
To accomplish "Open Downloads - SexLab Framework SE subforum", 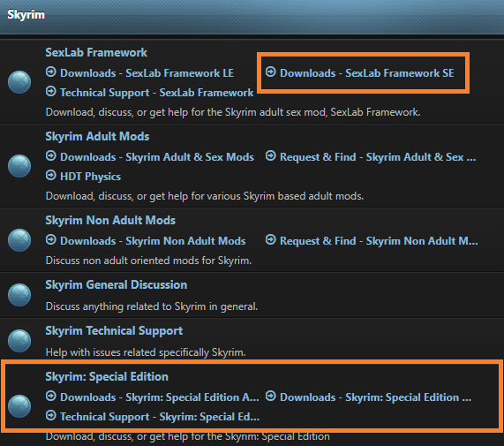I will pyautogui.click(x=367, y=73).
